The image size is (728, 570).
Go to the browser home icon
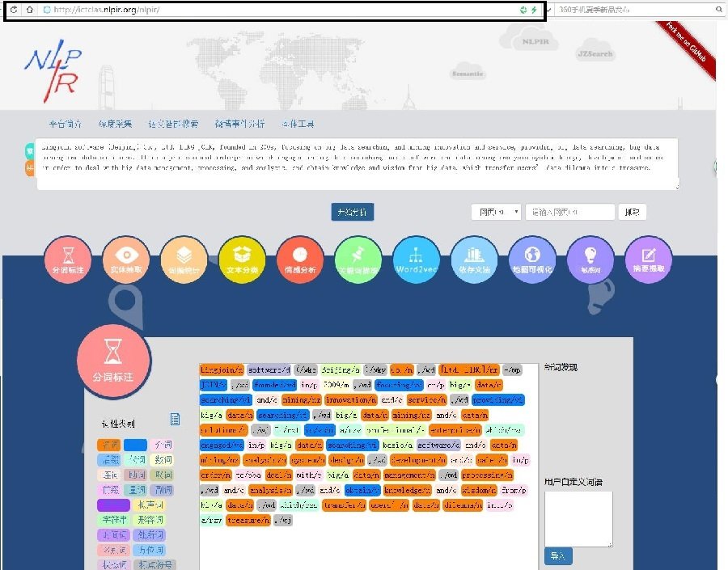(x=30, y=9)
